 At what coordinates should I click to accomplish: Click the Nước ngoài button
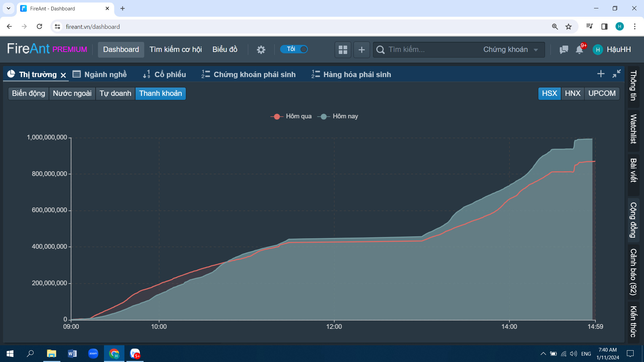[x=72, y=94]
